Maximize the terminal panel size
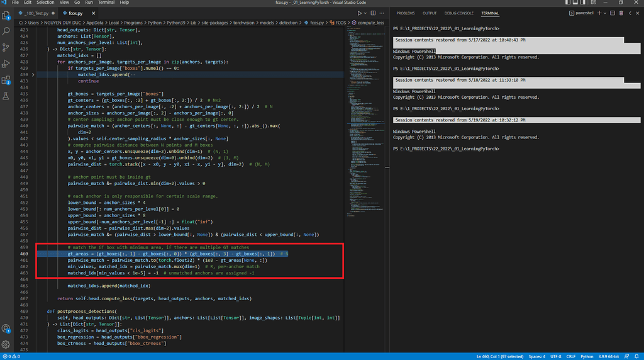The image size is (644, 360). (x=631, y=13)
